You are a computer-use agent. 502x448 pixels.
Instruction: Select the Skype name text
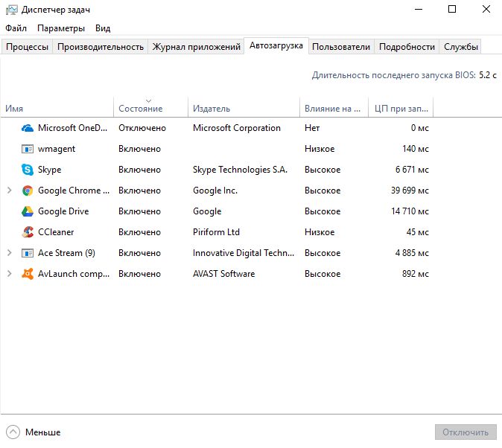pos(49,170)
